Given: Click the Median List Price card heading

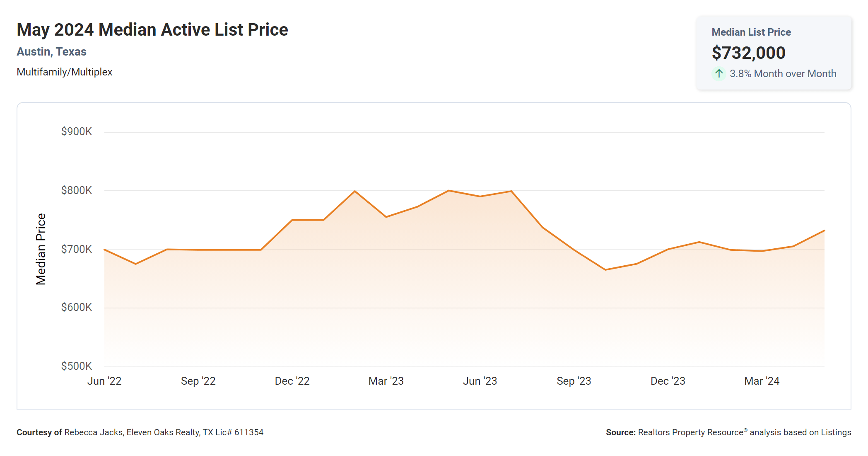Looking at the screenshot, I should [x=751, y=32].
